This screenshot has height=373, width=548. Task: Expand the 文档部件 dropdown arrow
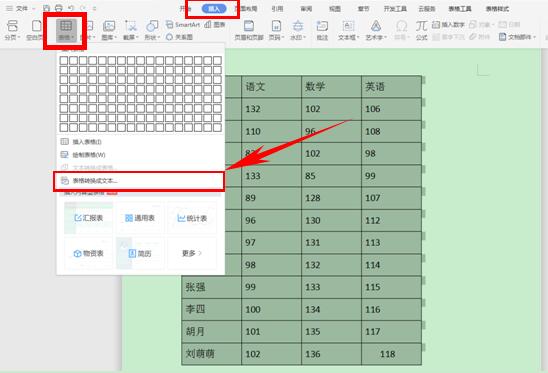coord(534,37)
